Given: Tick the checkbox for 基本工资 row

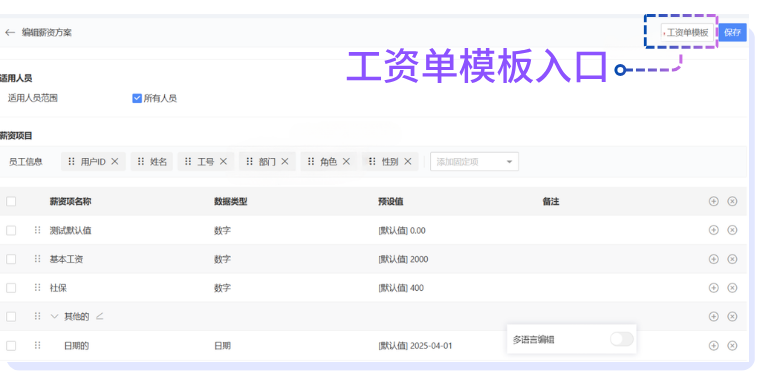Looking at the screenshot, I should (x=11, y=260).
